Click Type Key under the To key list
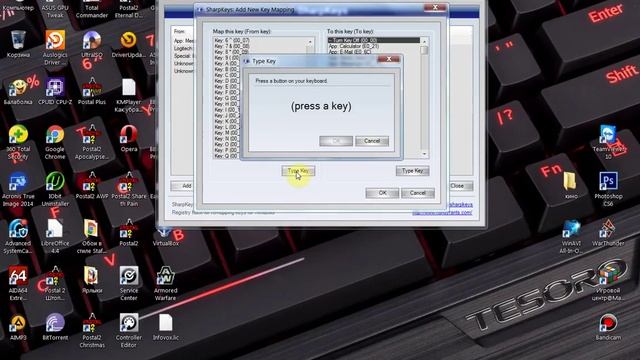 (412, 171)
